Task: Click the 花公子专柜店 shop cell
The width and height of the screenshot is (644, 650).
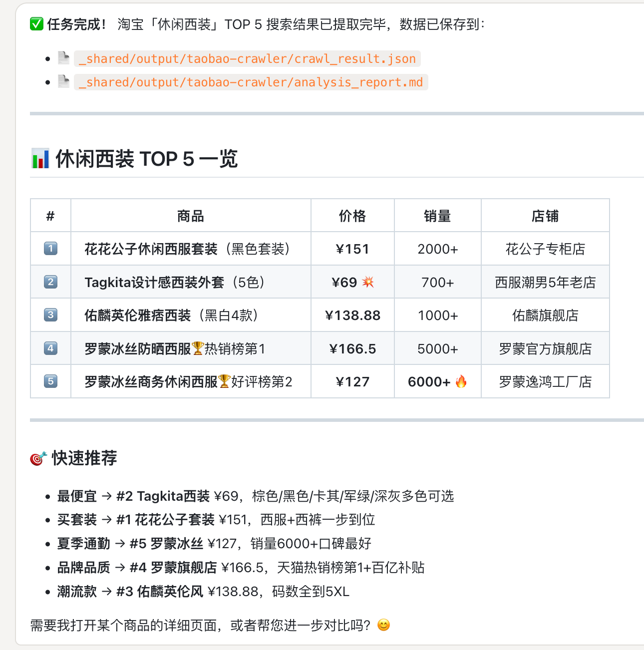Action: (545, 249)
